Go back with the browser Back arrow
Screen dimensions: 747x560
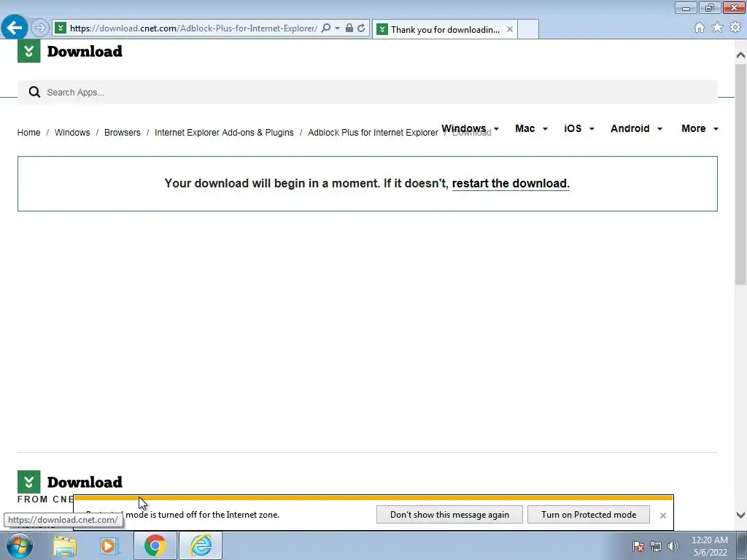pyautogui.click(x=15, y=28)
